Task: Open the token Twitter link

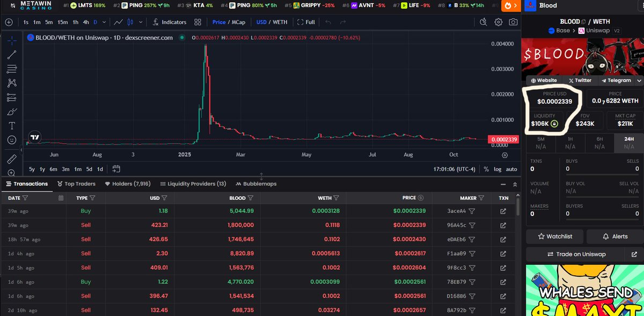Action: 579,81
